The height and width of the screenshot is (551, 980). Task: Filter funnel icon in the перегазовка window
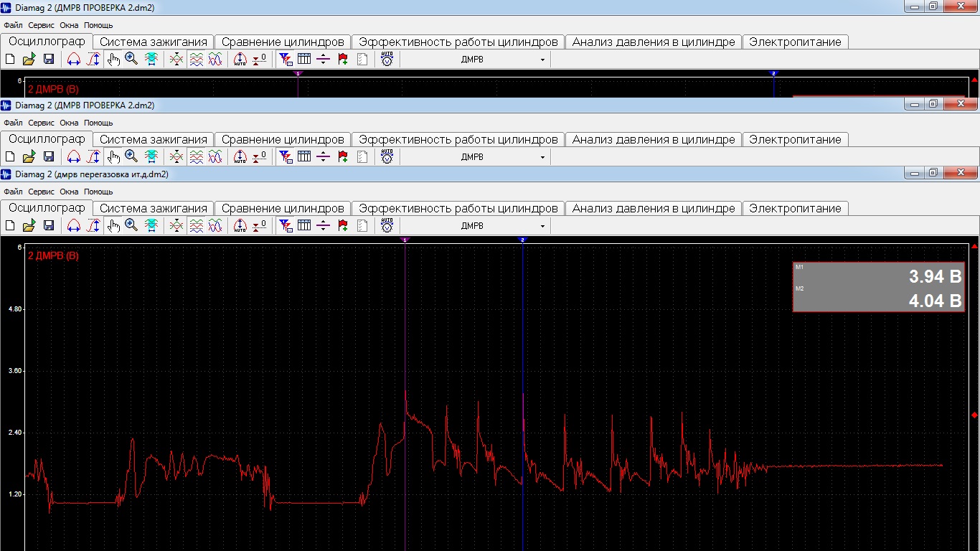(x=286, y=225)
